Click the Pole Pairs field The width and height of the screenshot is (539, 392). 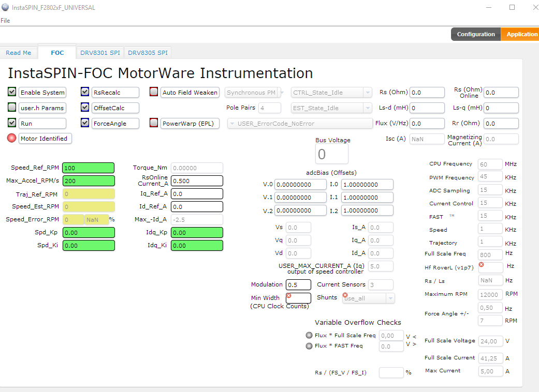click(269, 108)
